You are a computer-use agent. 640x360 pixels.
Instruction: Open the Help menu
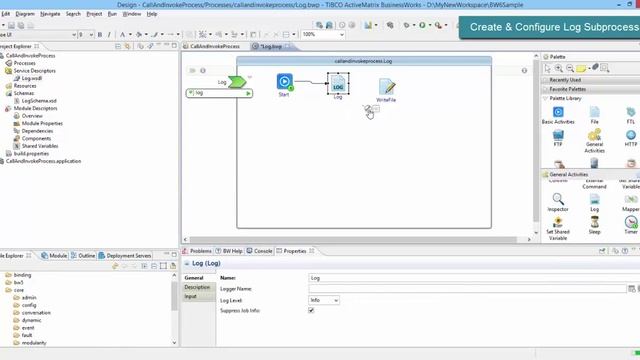(x=152, y=14)
